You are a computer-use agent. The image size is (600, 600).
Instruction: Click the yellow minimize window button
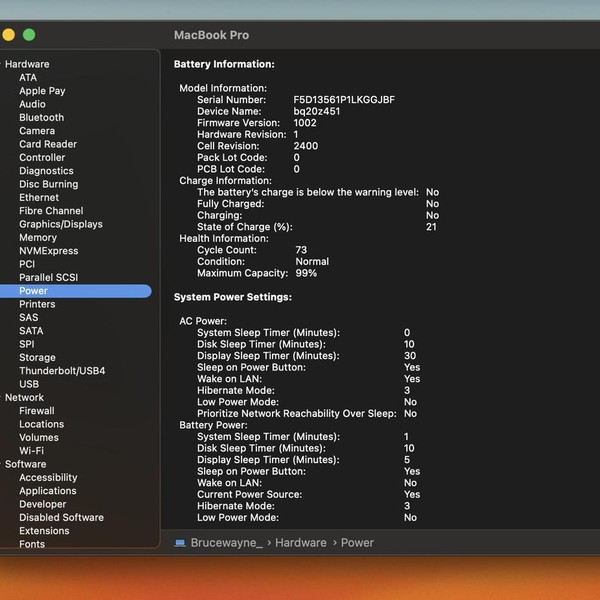click(9, 35)
